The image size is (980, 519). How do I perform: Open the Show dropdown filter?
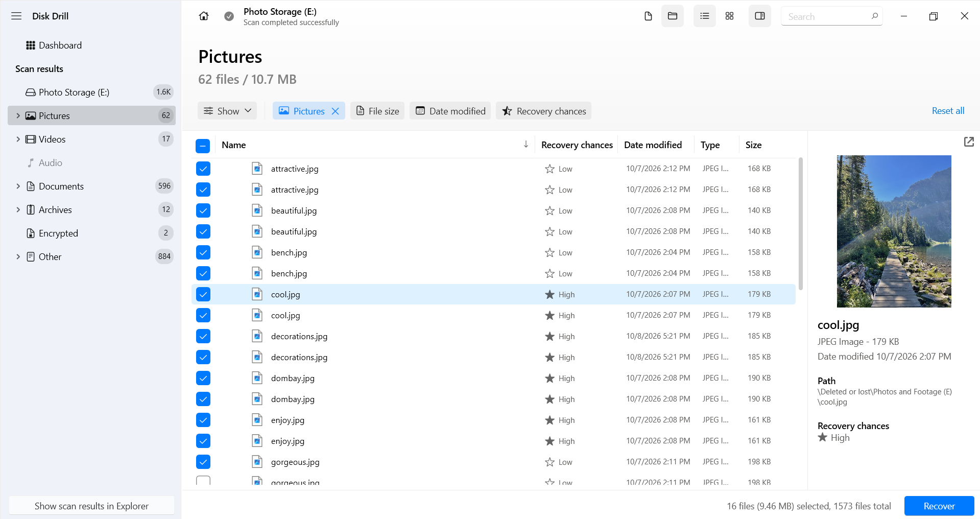tap(227, 111)
